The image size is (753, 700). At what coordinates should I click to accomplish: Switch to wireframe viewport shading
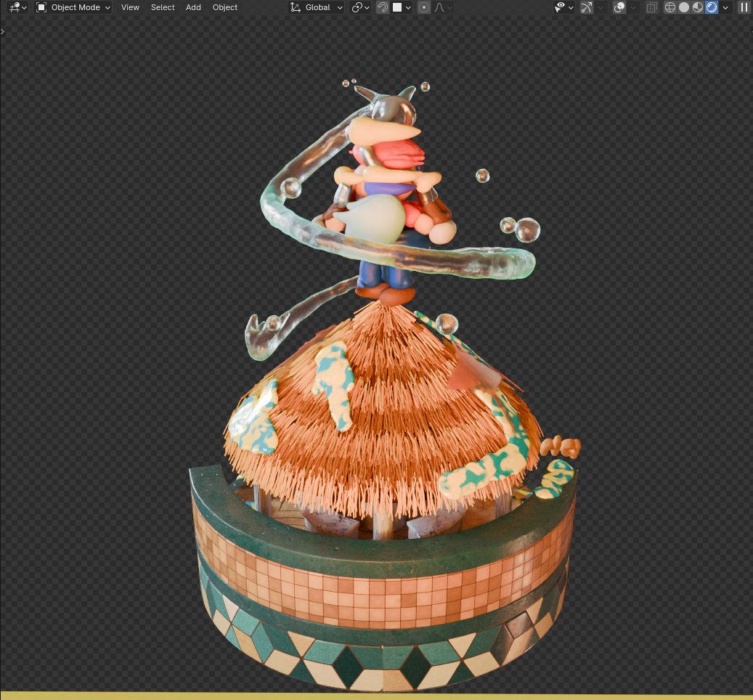pyautogui.click(x=670, y=7)
